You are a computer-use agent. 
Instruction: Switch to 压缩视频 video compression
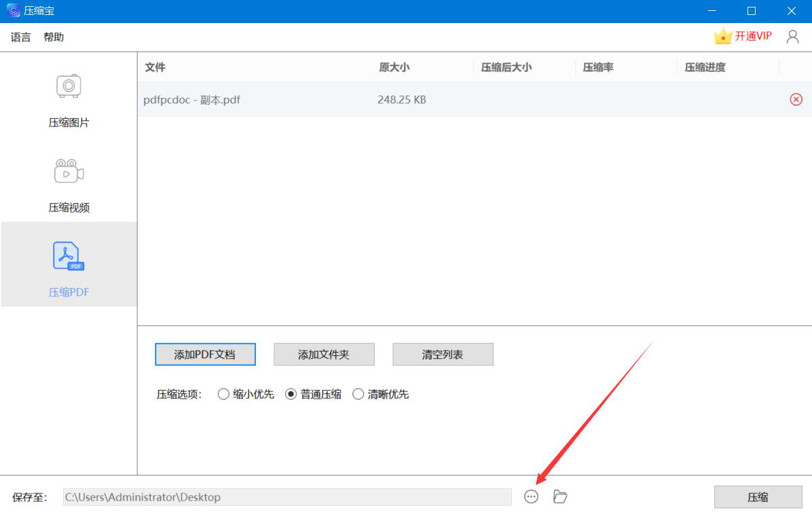click(x=69, y=186)
